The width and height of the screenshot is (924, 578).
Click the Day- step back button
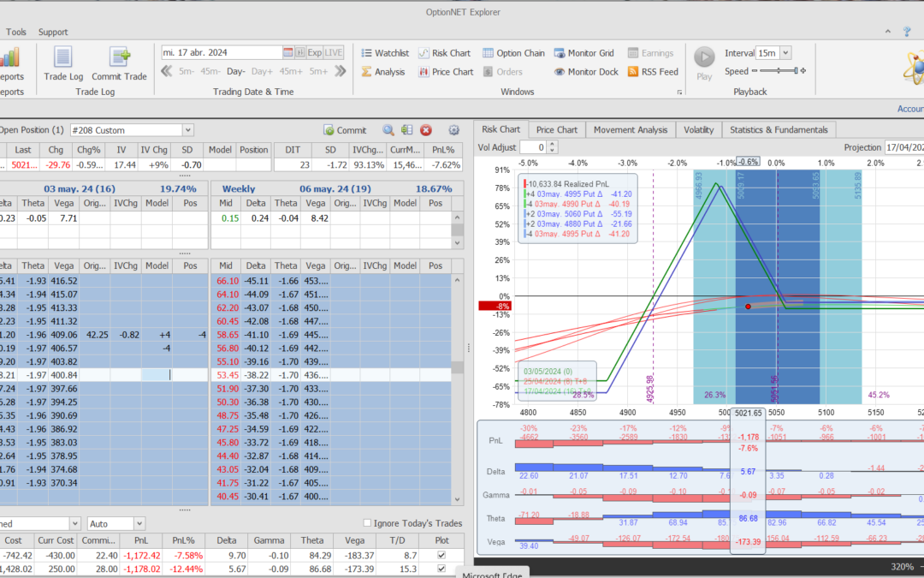[x=236, y=72]
